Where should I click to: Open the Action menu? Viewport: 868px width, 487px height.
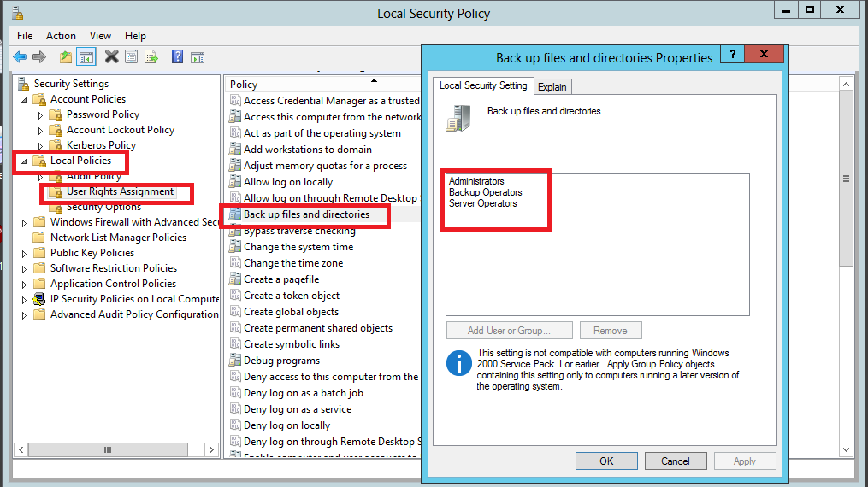pos(61,35)
